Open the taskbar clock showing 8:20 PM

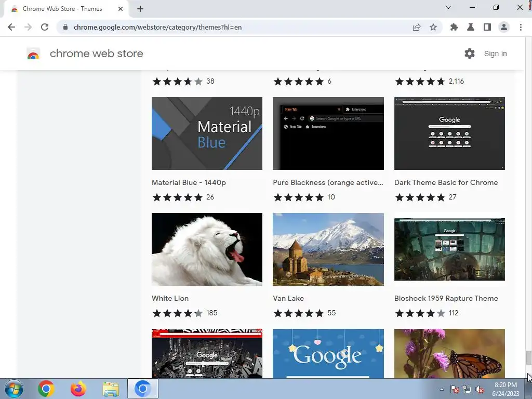point(506,389)
